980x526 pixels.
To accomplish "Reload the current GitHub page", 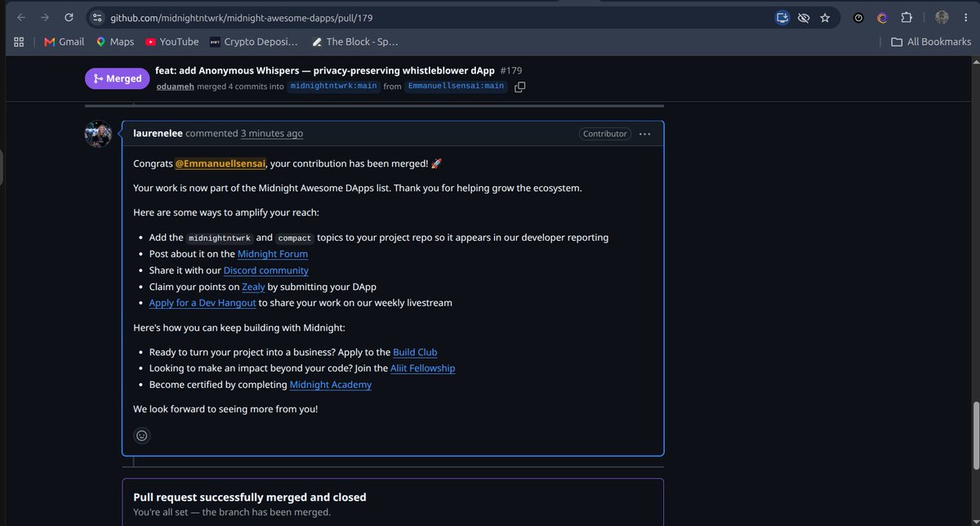I will coord(69,17).
